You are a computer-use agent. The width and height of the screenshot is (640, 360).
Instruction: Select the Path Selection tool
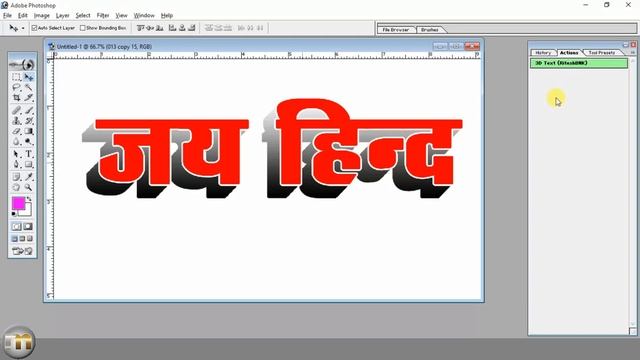[16, 154]
